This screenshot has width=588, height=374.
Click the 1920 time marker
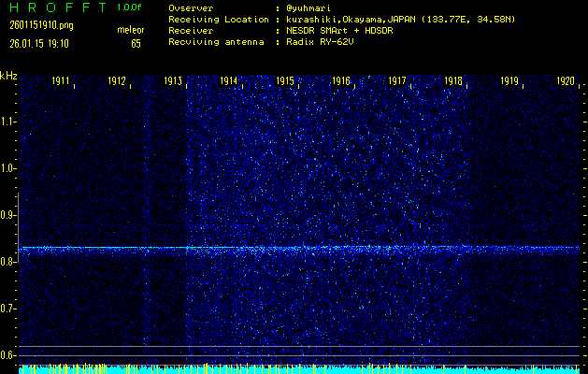pyautogui.click(x=566, y=80)
